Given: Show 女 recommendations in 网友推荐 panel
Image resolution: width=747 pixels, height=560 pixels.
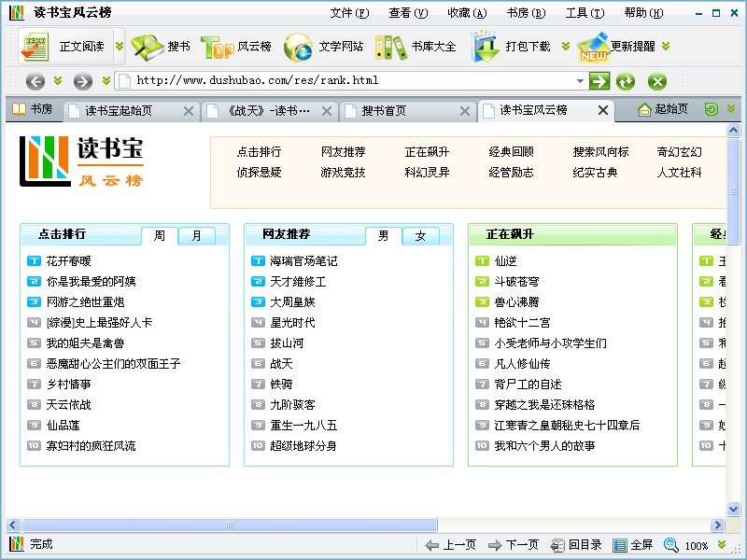Looking at the screenshot, I should point(421,236).
